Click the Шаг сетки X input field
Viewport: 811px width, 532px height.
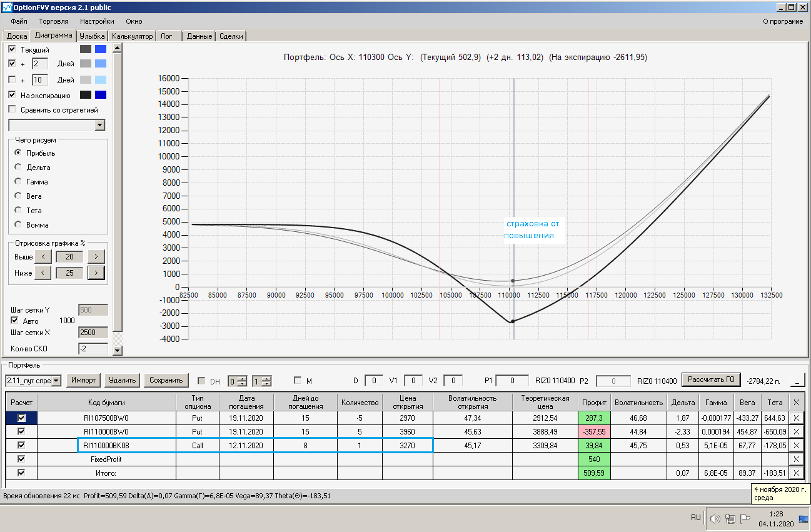pos(93,333)
